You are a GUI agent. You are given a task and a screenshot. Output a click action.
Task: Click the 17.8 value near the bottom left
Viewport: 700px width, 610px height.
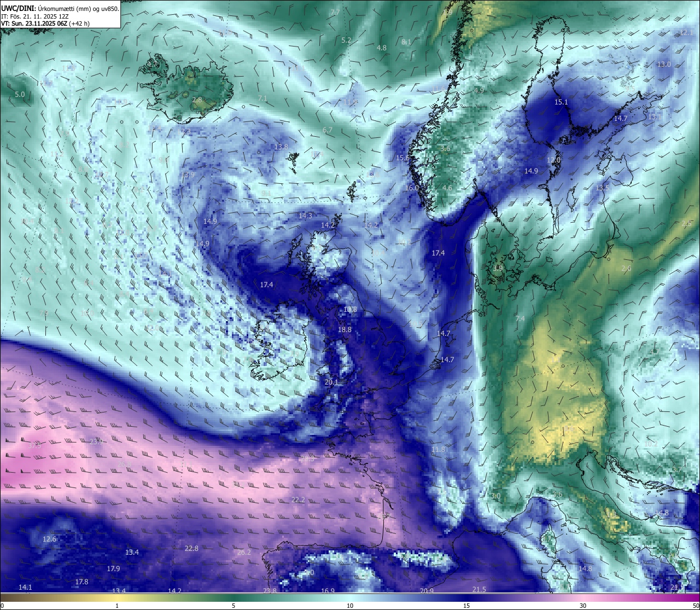coord(81,582)
